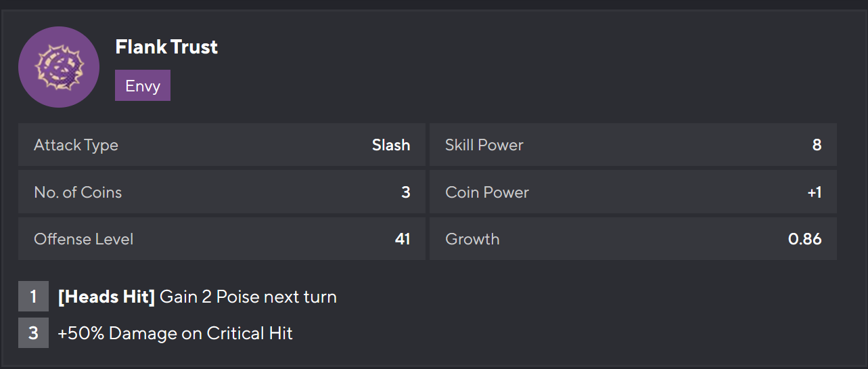Image resolution: width=868 pixels, height=369 pixels.
Task: Click the number of coins value 3
Action: pos(406,192)
